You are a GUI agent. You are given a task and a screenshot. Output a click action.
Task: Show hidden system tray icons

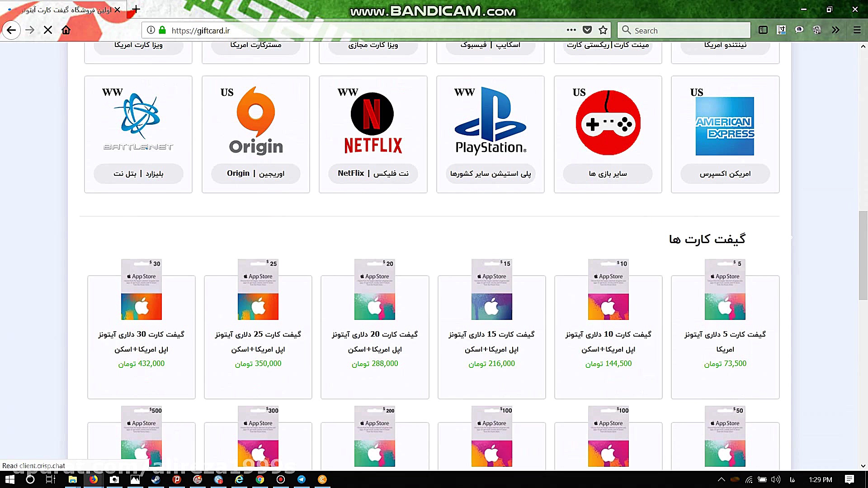(x=721, y=479)
